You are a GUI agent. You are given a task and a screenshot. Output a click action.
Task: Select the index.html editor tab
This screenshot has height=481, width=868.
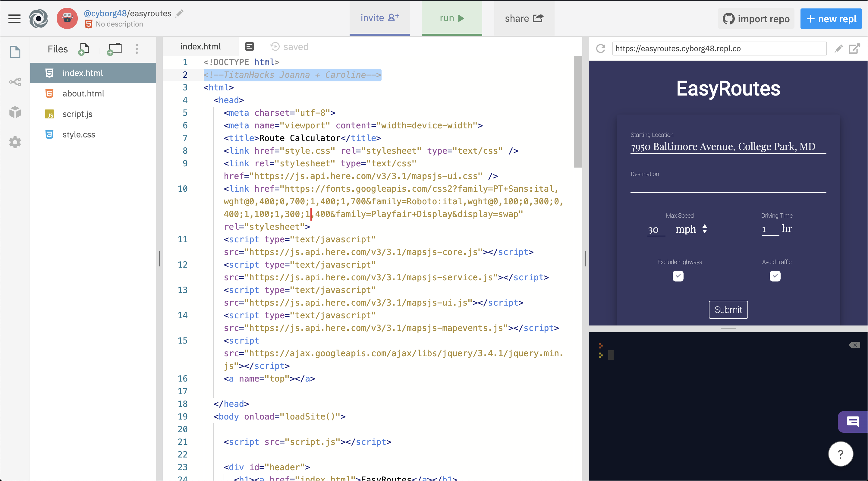tap(200, 46)
